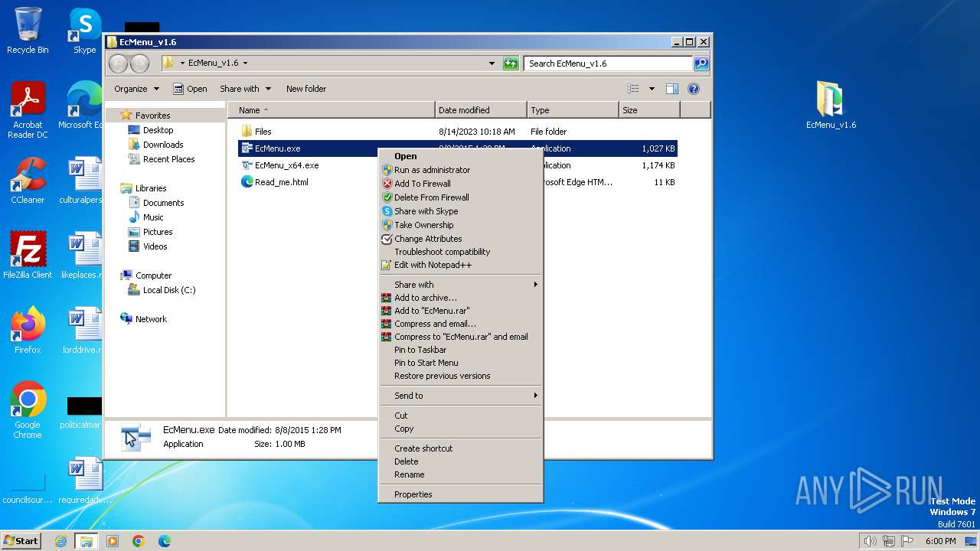The width and height of the screenshot is (980, 551).
Task: Select EcMenu_v1.6 archive on desktop
Action: coord(831,105)
